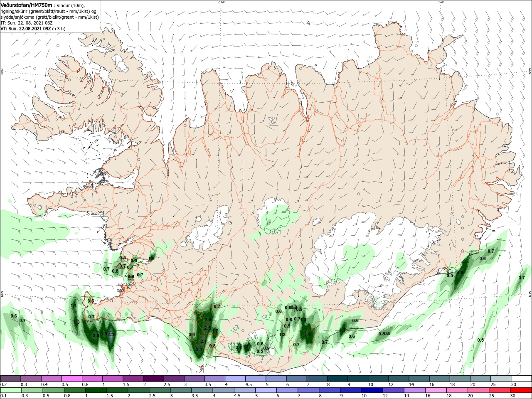Screen dimensions: 532x399
Task: Select the lavender swatch labeled 5 in the bottom legend row
Action: pos(266,390)
